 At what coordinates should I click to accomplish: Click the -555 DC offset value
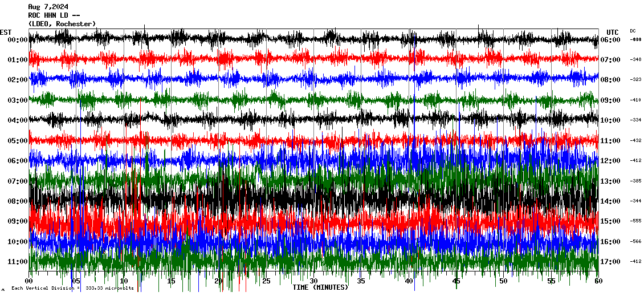click(x=635, y=221)
